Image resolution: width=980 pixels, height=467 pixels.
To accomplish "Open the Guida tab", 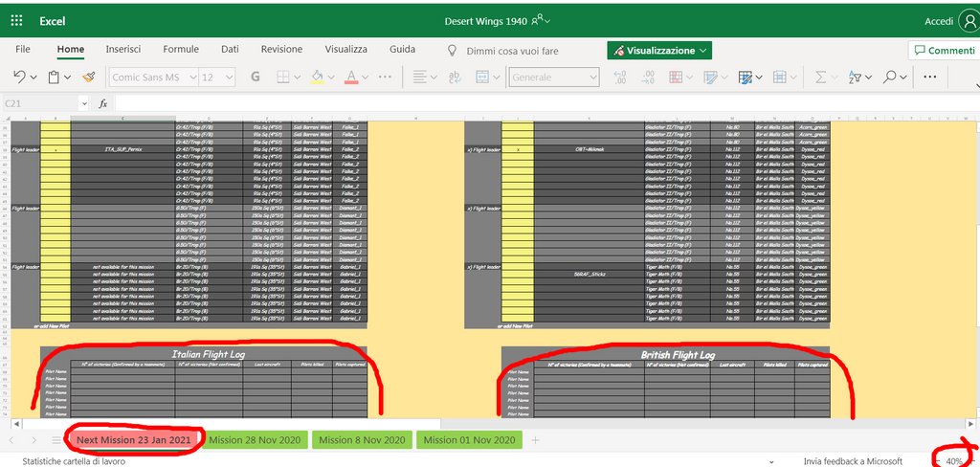I will [403, 49].
